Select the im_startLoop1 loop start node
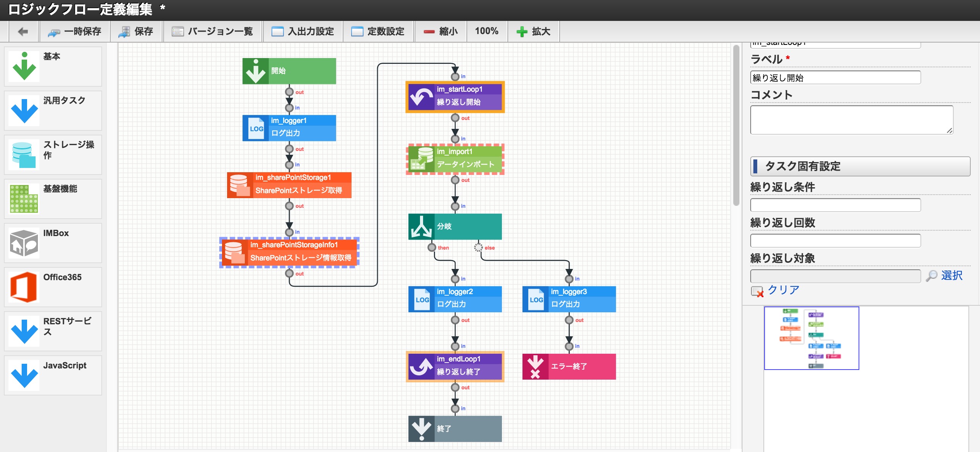The image size is (980, 452). click(455, 96)
